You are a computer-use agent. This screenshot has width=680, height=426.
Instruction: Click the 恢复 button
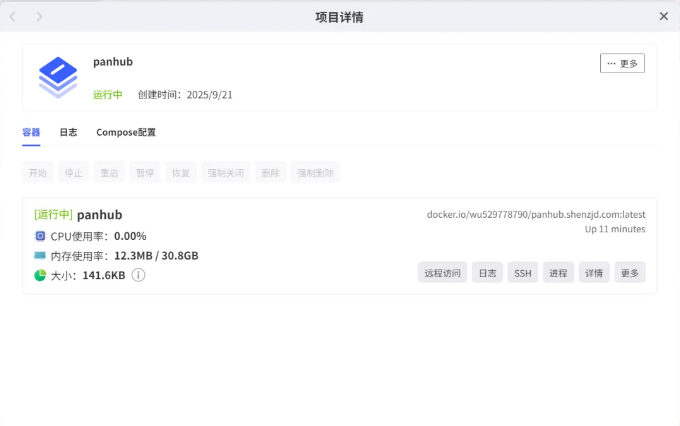(181, 173)
